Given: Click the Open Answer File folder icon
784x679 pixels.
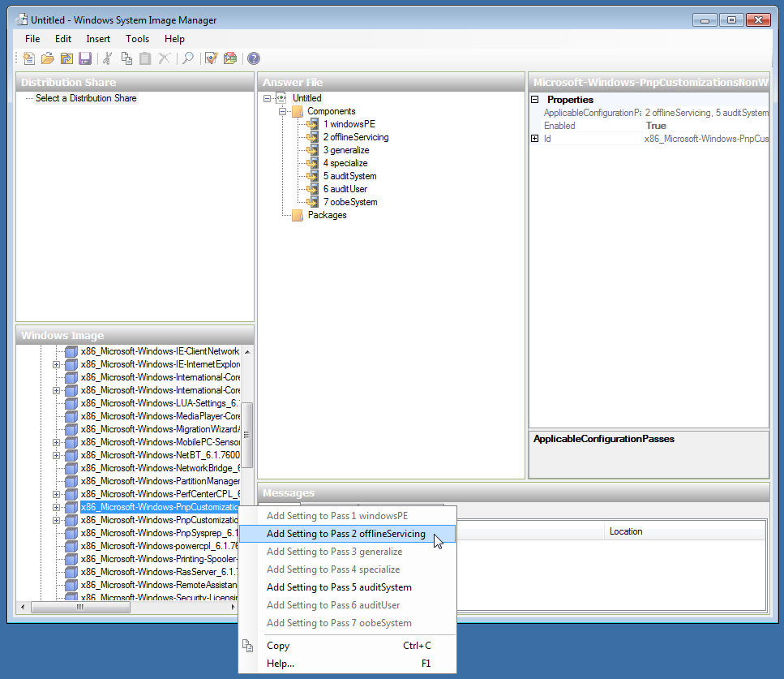Looking at the screenshot, I should point(48,58).
